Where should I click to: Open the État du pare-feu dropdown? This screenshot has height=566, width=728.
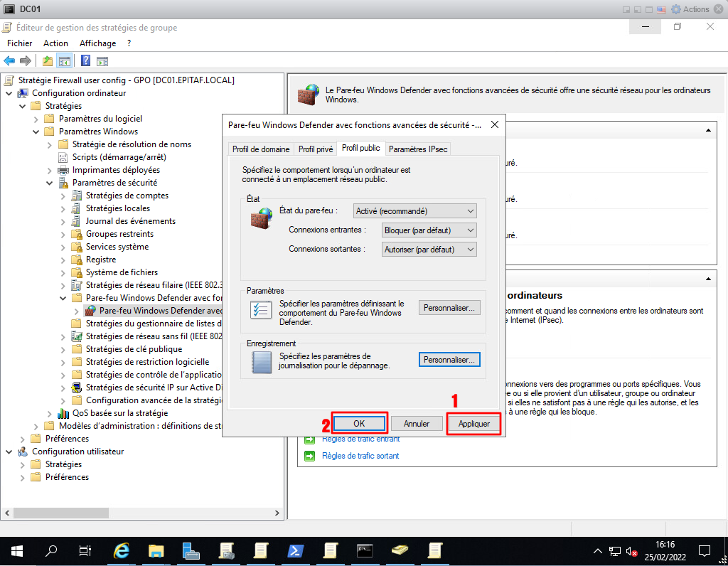click(415, 210)
